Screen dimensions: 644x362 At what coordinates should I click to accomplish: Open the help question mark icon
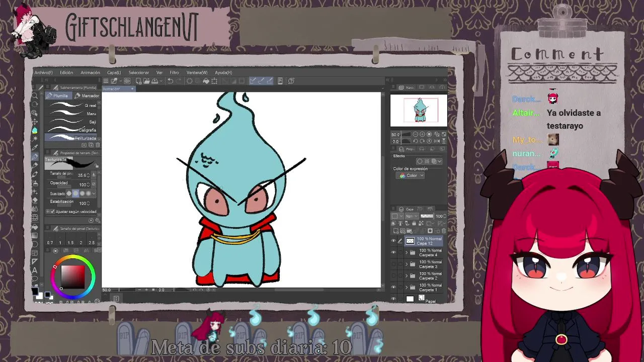click(x=291, y=81)
